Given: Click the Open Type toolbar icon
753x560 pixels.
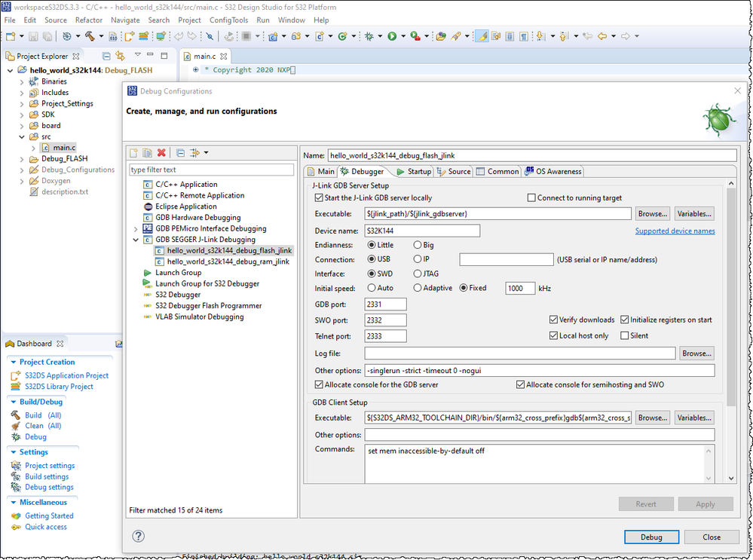Looking at the screenshot, I should pos(441,36).
